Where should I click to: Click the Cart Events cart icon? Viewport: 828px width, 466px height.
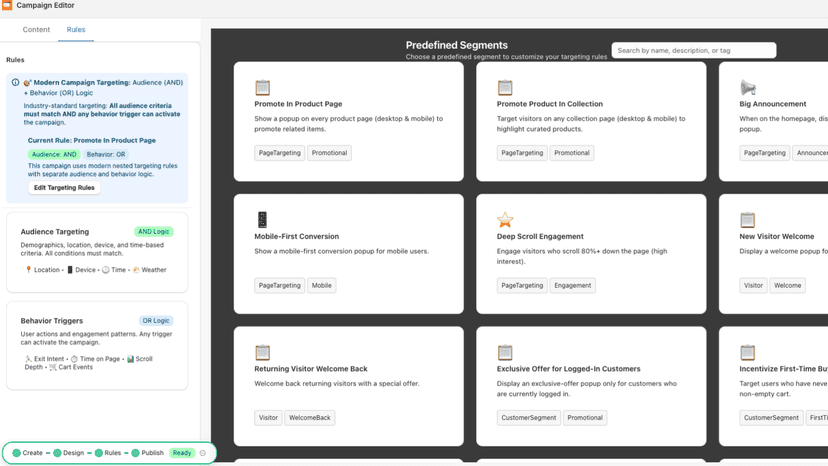(x=53, y=367)
